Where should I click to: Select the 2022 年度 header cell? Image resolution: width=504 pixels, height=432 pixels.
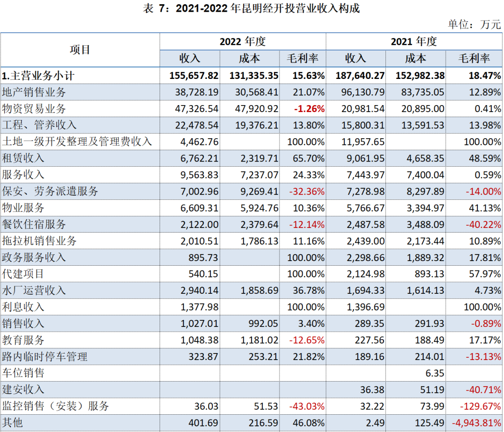(x=243, y=42)
